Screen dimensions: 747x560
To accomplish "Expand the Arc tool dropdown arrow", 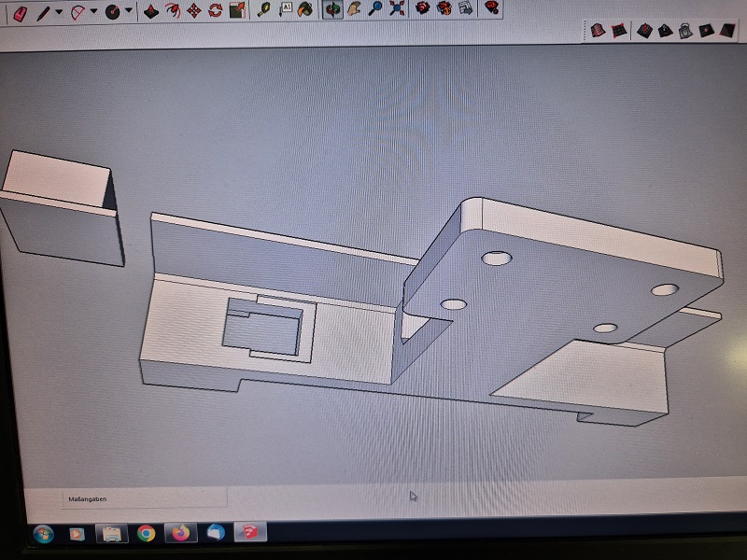I will (x=93, y=13).
